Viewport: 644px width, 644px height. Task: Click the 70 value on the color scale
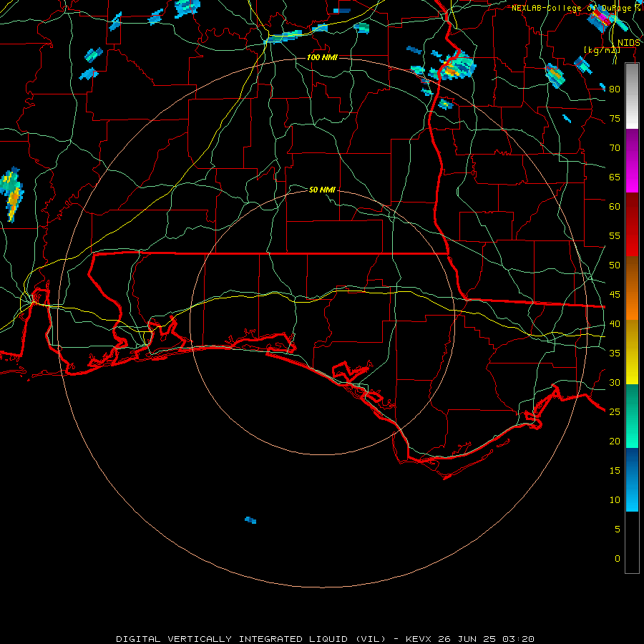click(x=615, y=148)
